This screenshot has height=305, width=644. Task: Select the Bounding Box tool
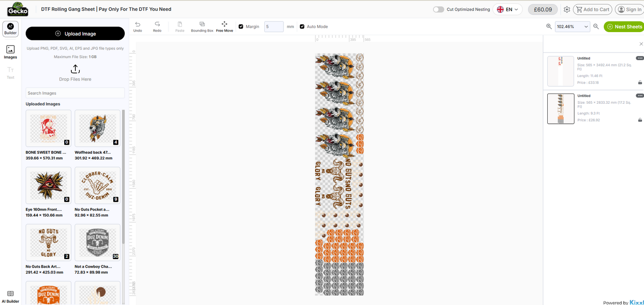click(202, 27)
